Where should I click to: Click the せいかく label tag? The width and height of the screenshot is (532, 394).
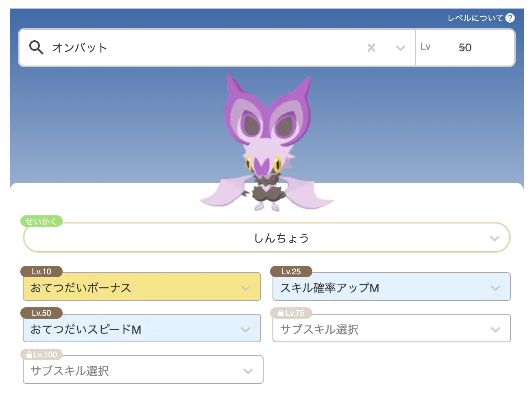coord(41,221)
